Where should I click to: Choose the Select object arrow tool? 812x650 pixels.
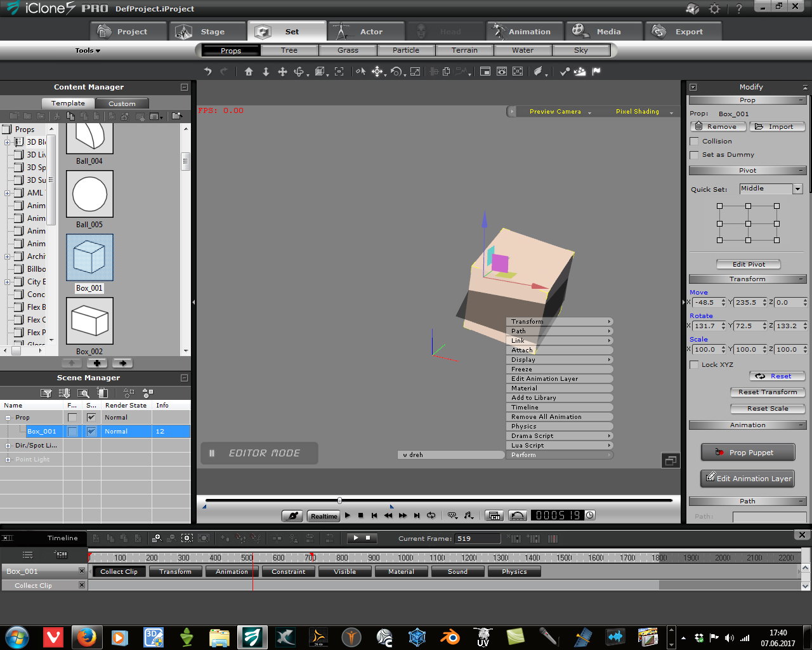pyautogui.click(x=360, y=72)
